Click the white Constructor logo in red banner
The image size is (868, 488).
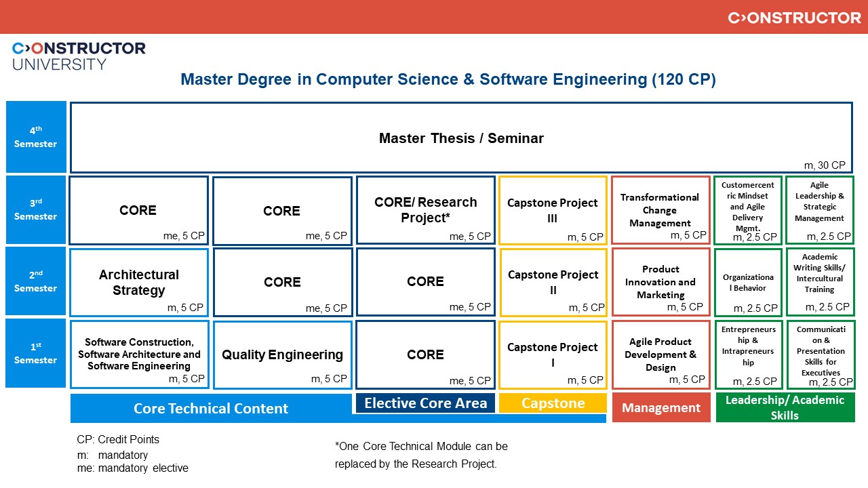tap(794, 18)
